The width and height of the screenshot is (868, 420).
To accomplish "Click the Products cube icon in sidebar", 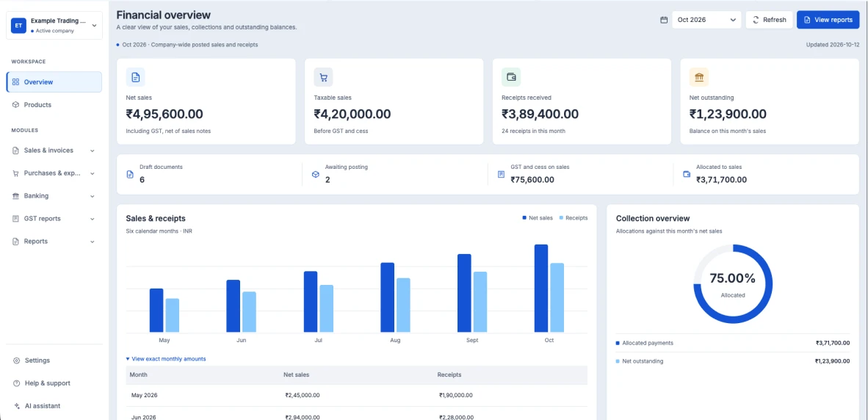I will click(15, 104).
